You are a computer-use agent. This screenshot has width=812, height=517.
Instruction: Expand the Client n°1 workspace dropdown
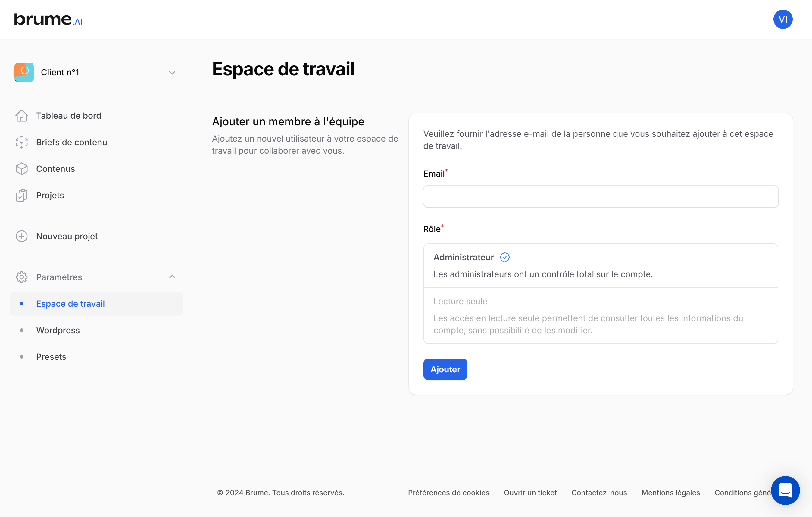pyautogui.click(x=172, y=73)
